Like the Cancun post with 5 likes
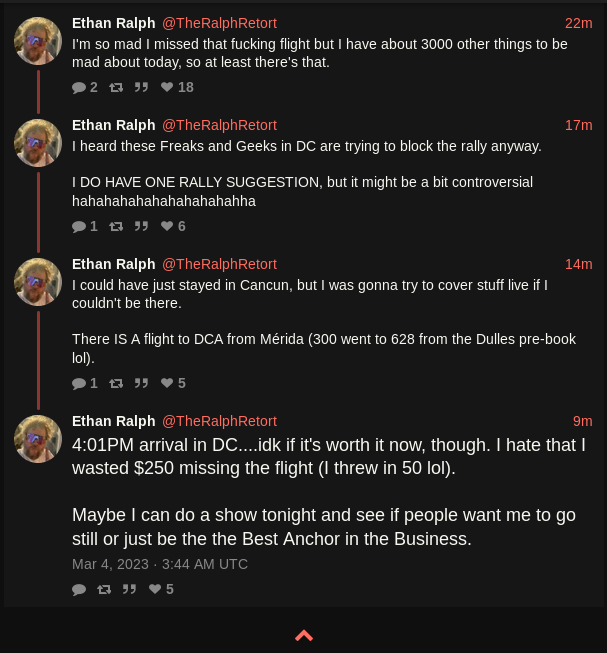 (173, 384)
